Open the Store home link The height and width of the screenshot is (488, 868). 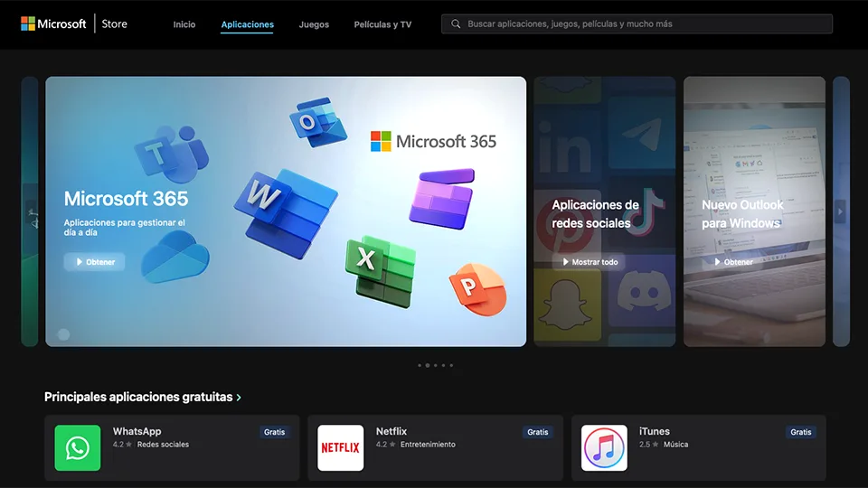point(114,23)
